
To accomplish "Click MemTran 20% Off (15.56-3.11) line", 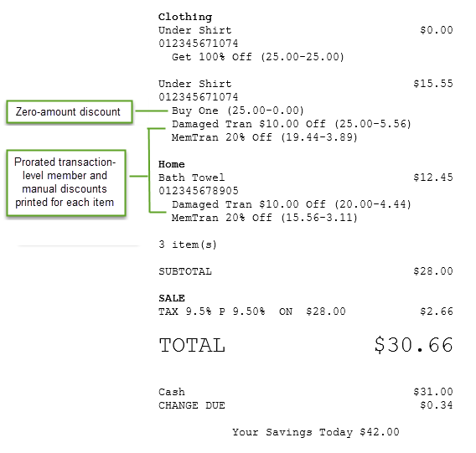I will click(265, 218).
